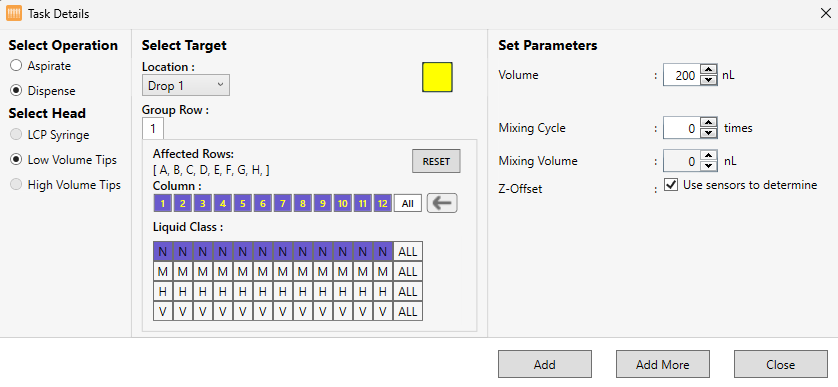The image size is (838, 387).
Task: Increase Volume with the up spinner arrow
Action: (708, 70)
